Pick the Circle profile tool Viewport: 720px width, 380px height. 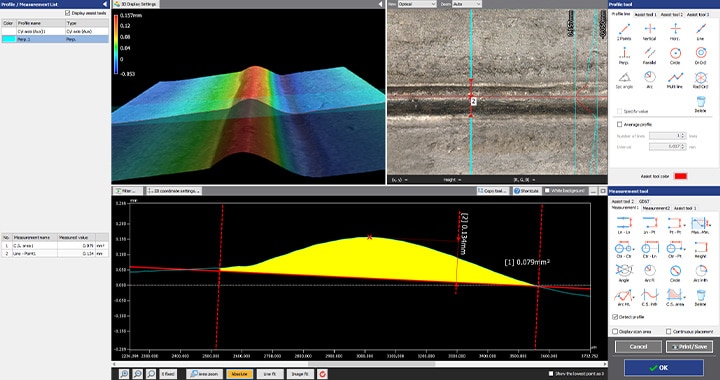[x=675, y=55]
